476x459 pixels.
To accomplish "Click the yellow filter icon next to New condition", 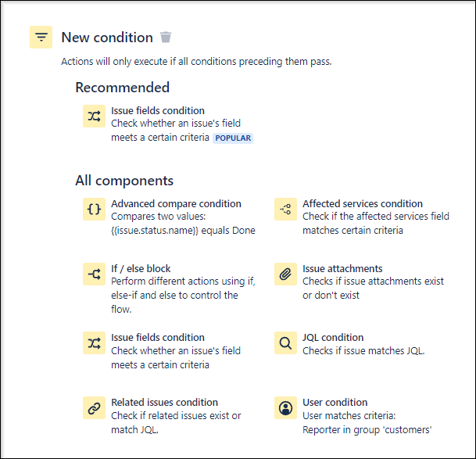I will [x=41, y=37].
